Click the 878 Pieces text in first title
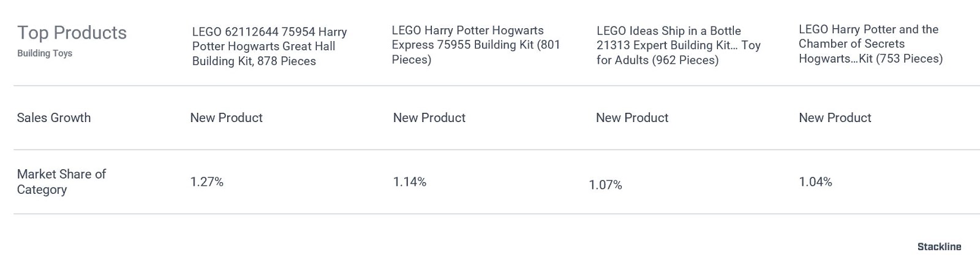 [x=287, y=61]
